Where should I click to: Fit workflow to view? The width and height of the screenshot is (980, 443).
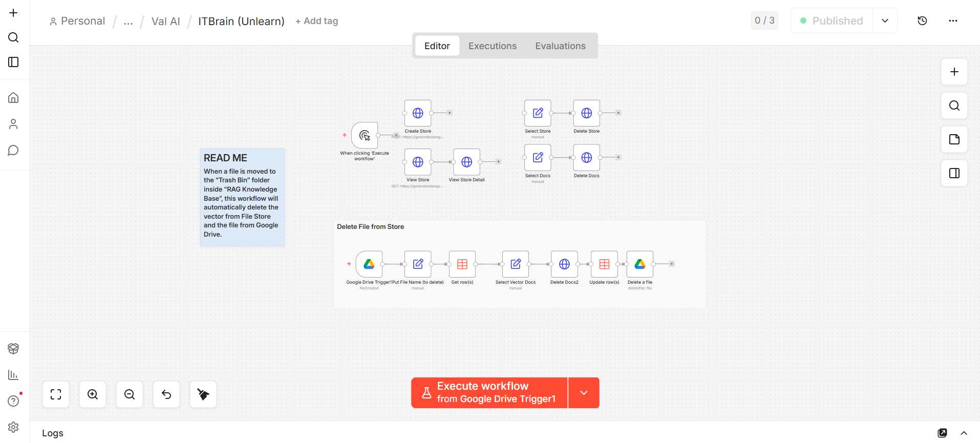(x=56, y=394)
